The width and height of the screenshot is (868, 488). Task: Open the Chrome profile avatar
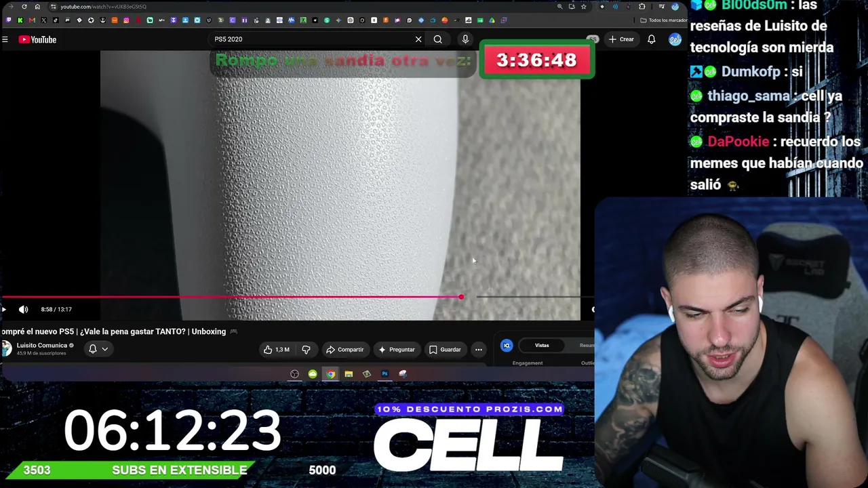point(675,7)
